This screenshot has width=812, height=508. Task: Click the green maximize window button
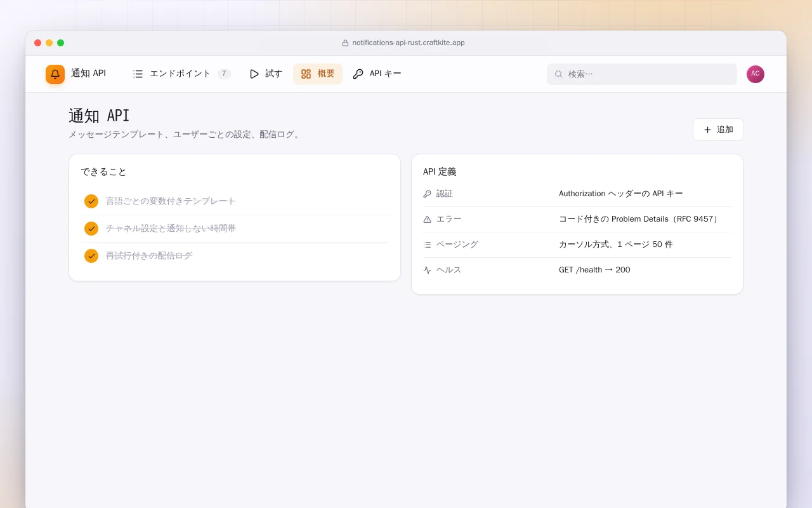(60, 43)
